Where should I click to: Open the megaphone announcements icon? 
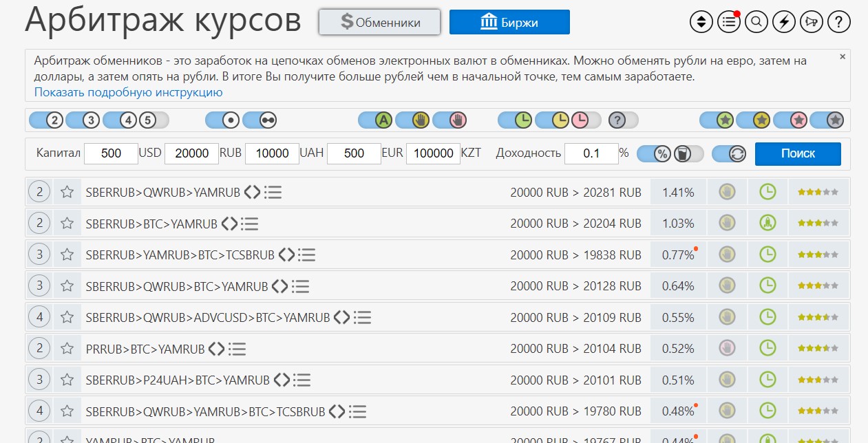(811, 22)
